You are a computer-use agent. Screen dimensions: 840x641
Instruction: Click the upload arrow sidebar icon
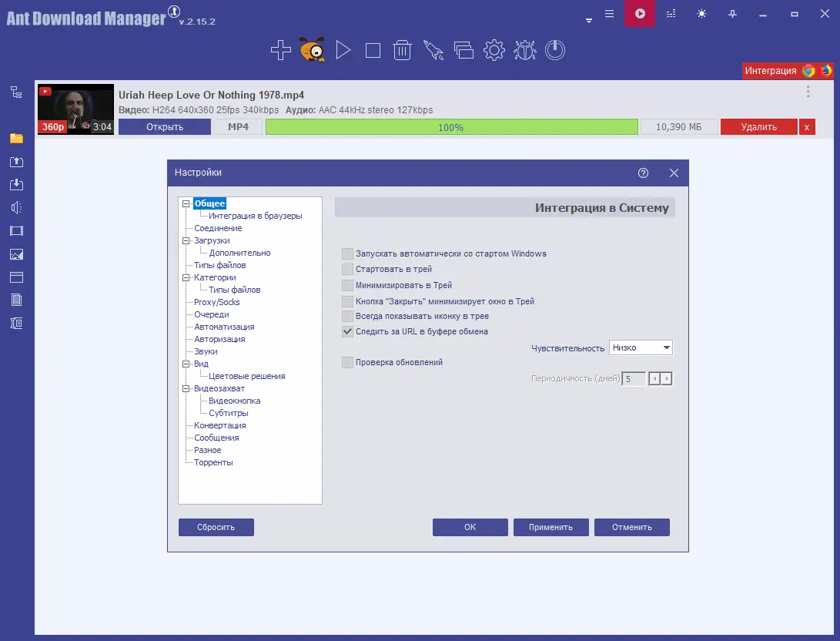[x=17, y=161]
